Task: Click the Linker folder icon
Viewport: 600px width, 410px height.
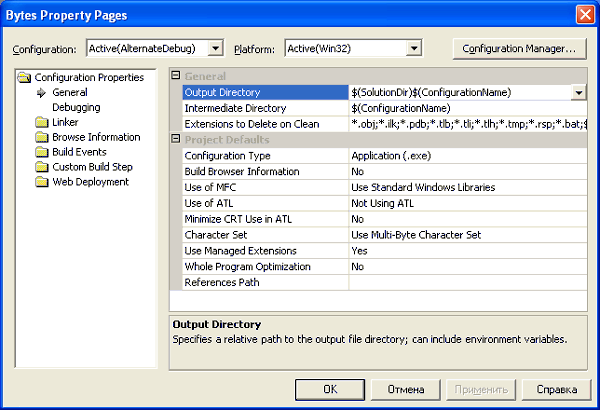Action: tap(42, 122)
